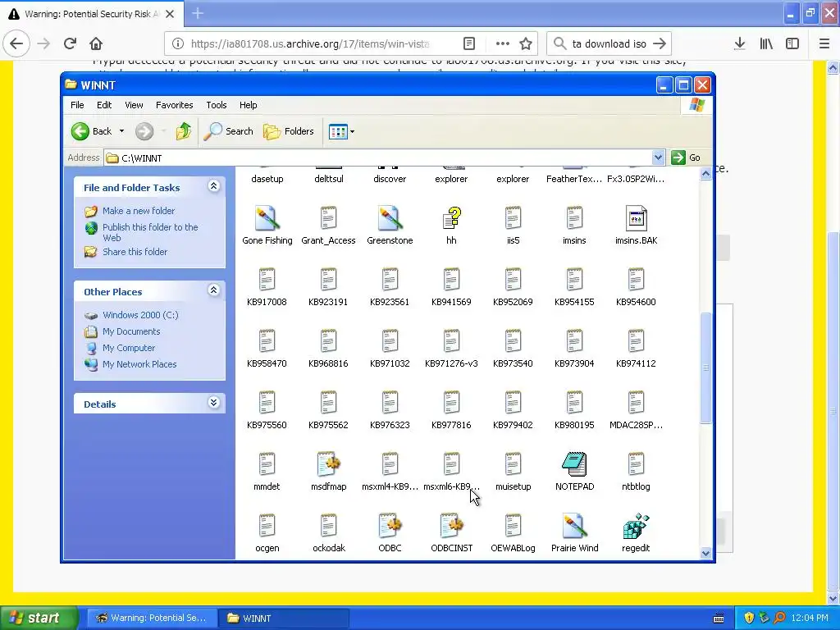Open My Documents from Other Places
The height and width of the screenshot is (630, 840).
point(131,331)
